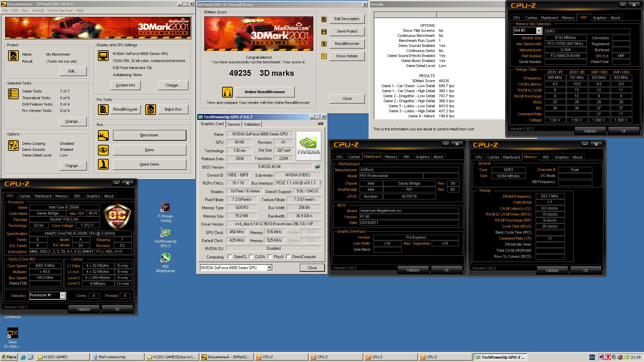Image resolution: width=644 pixels, height=362 pixels.
Task: Switch to the Validation tab in GPU-Z
Action: [x=252, y=124]
